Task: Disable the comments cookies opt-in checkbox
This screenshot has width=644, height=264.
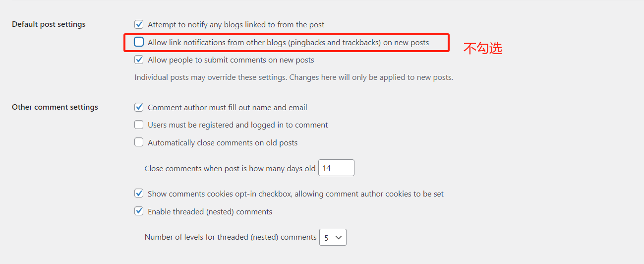Action: [139, 194]
